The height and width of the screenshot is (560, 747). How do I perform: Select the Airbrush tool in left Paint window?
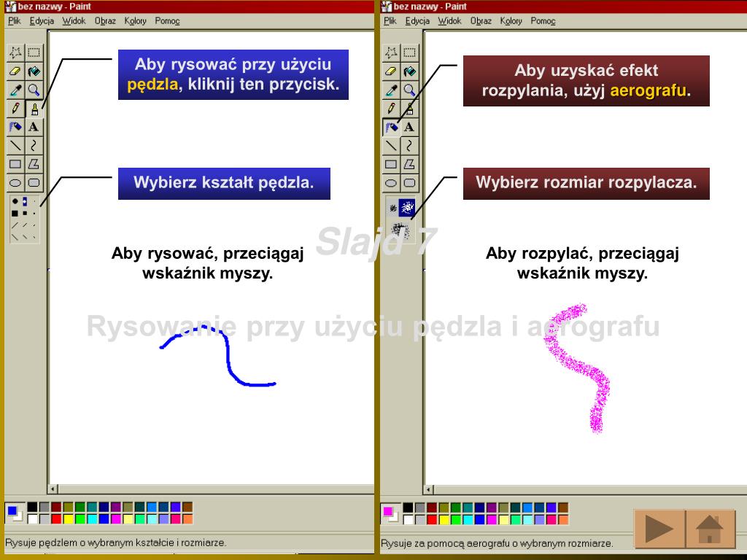pyautogui.click(x=15, y=127)
